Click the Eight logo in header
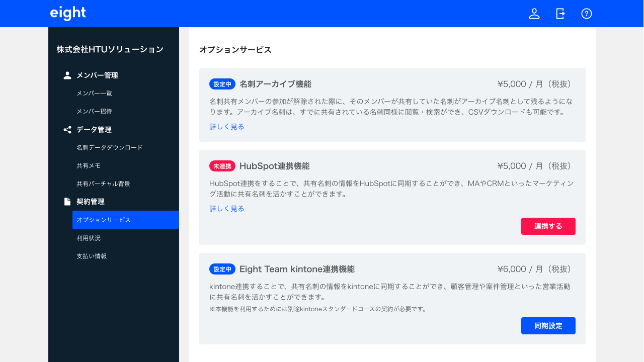This screenshot has height=362, width=644. tap(68, 14)
